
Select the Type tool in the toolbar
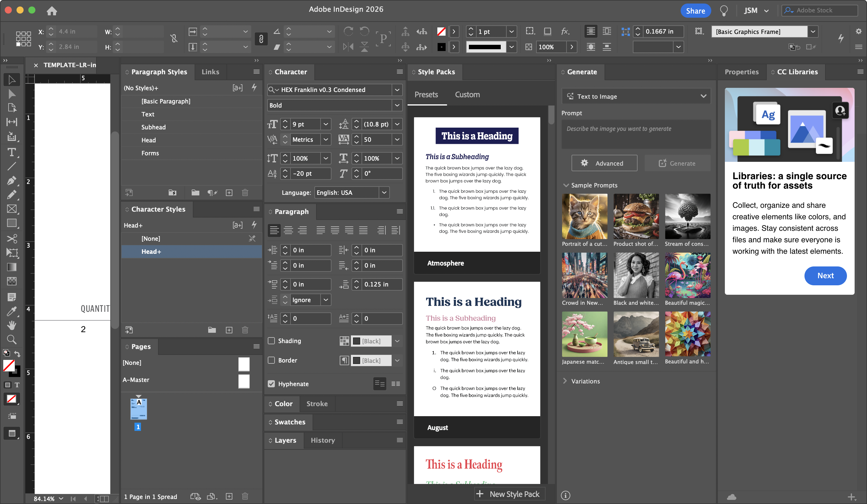pos(11,152)
